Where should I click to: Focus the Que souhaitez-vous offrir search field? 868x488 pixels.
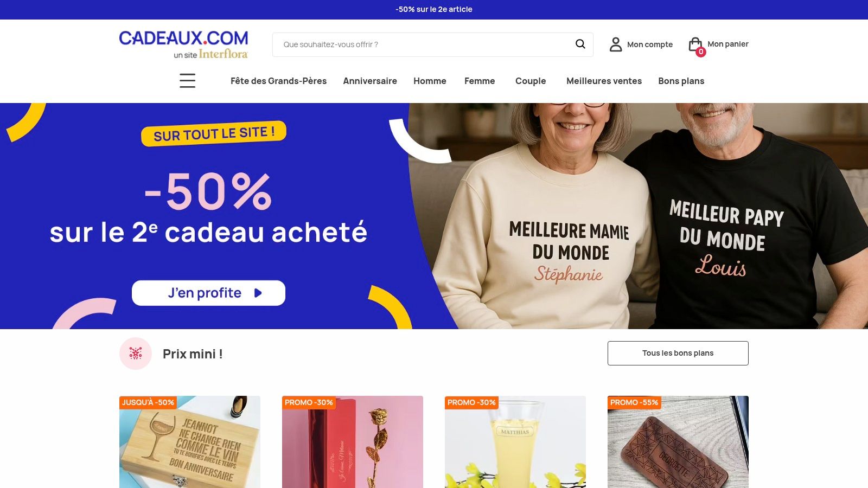coord(423,44)
